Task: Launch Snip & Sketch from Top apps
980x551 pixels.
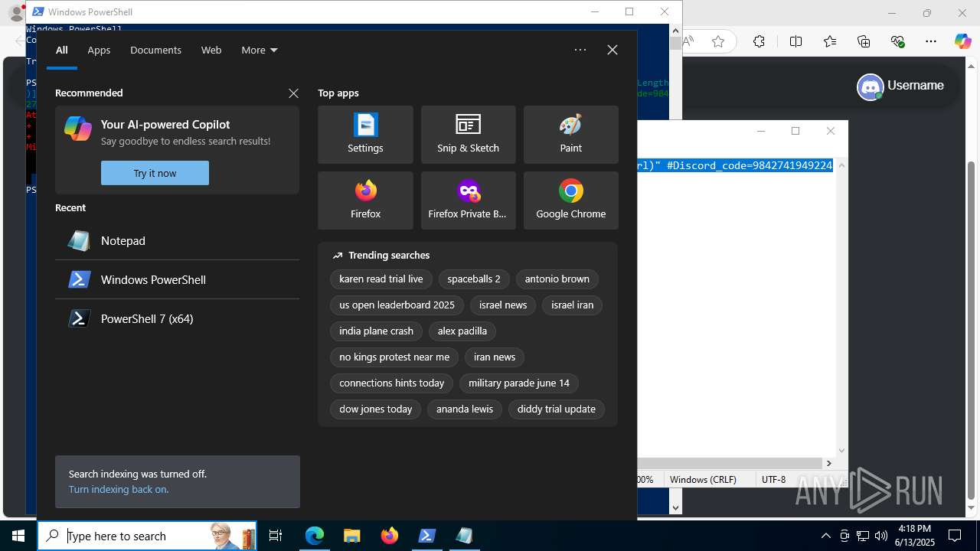Action: (x=468, y=135)
